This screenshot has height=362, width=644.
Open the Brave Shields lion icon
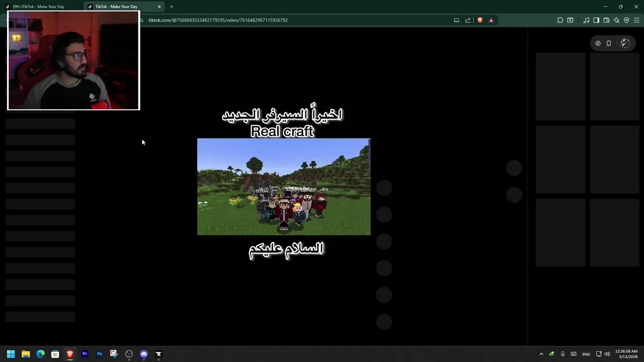[479, 20]
